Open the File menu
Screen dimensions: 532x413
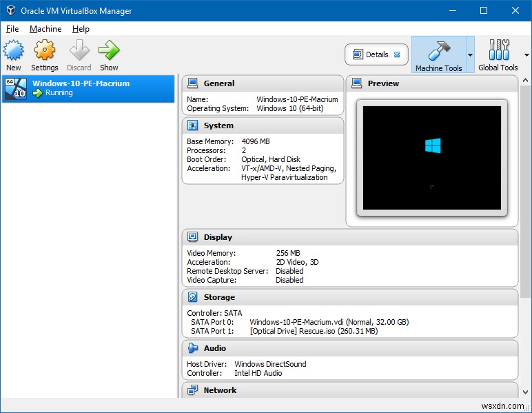coord(12,29)
